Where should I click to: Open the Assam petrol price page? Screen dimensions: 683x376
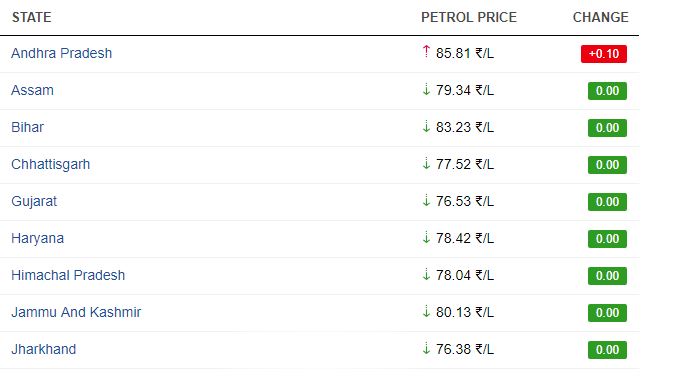pyautogui.click(x=32, y=90)
